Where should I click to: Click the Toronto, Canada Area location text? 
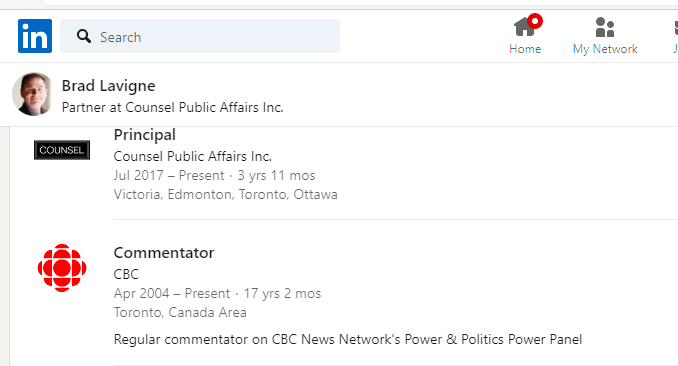tap(180, 312)
